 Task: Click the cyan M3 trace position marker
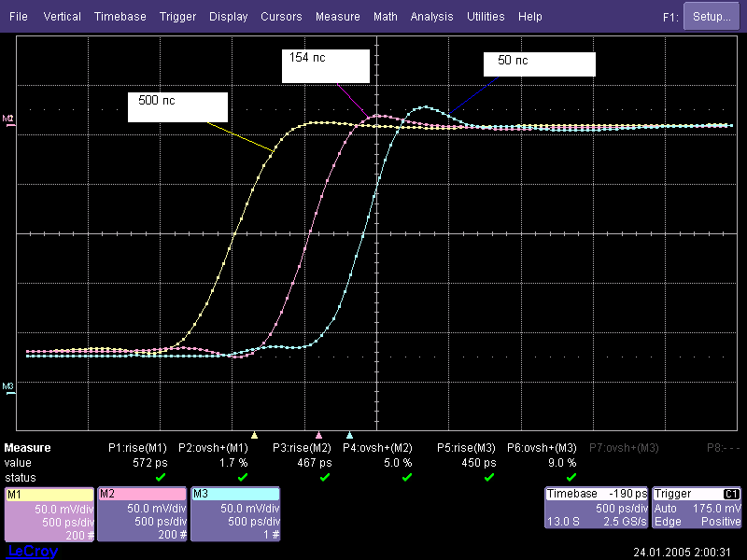pyautogui.click(x=349, y=435)
